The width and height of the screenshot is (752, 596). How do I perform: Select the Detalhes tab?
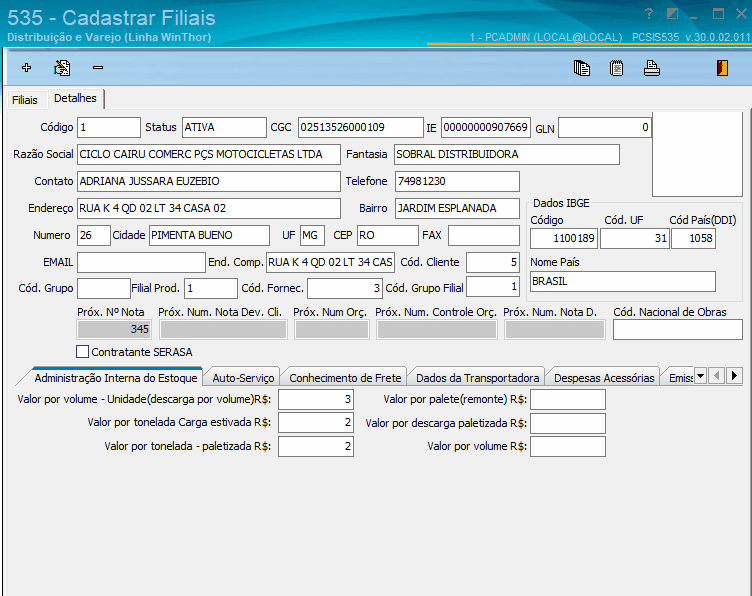coord(75,98)
